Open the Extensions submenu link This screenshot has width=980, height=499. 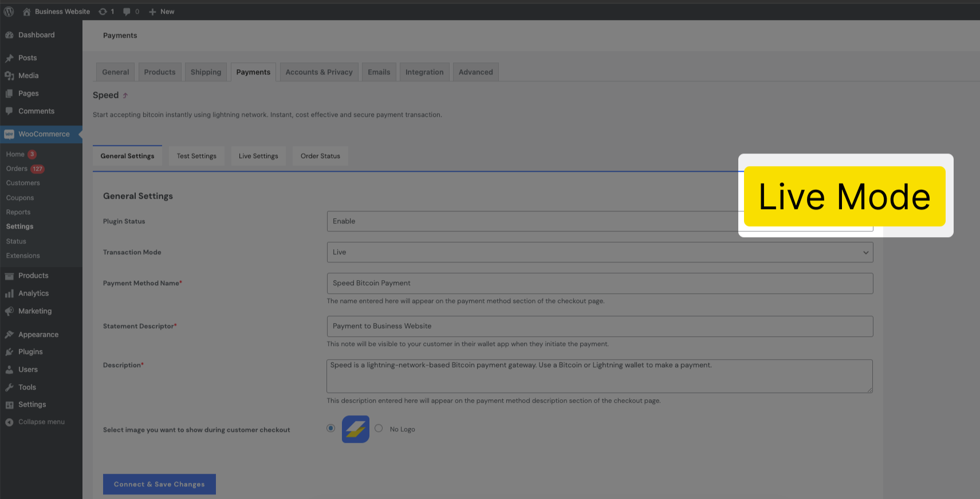(x=23, y=256)
